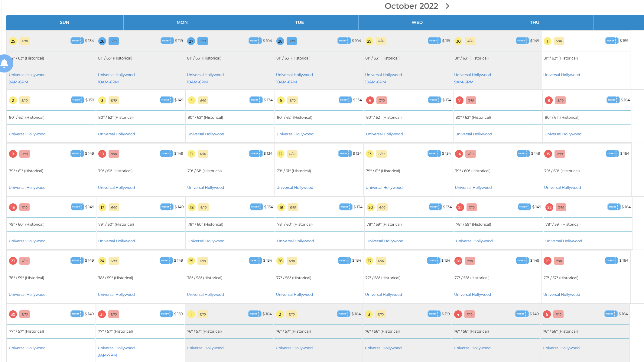Click ticket icon for October 27 at $134
This screenshot has height=362, width=644.
point(433,260)
